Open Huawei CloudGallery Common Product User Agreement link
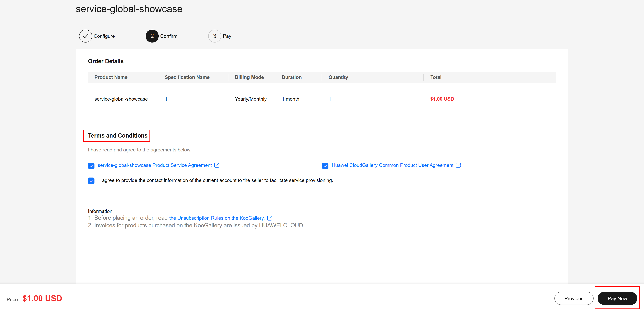The width and height of the screenshot is (644, 310). point(392,165)
